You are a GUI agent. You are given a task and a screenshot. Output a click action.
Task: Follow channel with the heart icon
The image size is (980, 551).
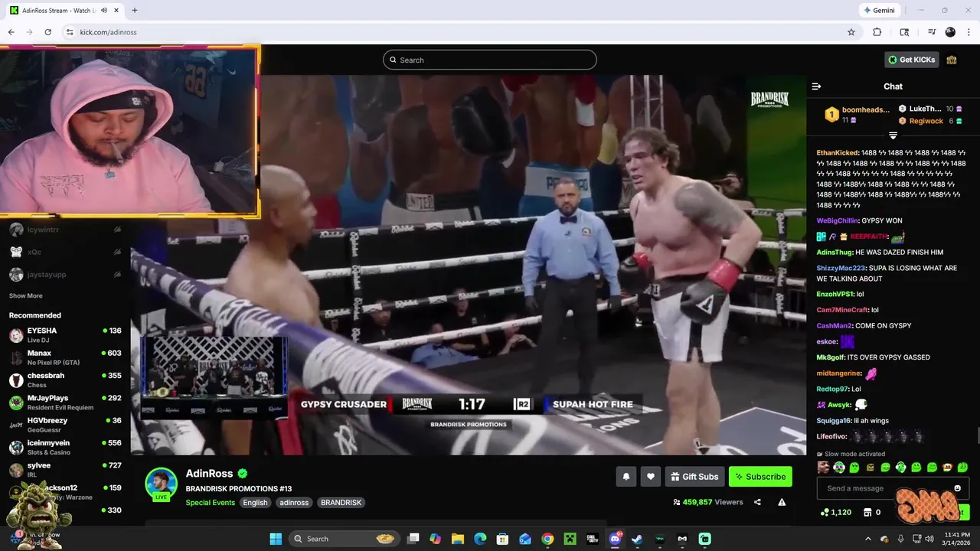(x=651, y=477)
